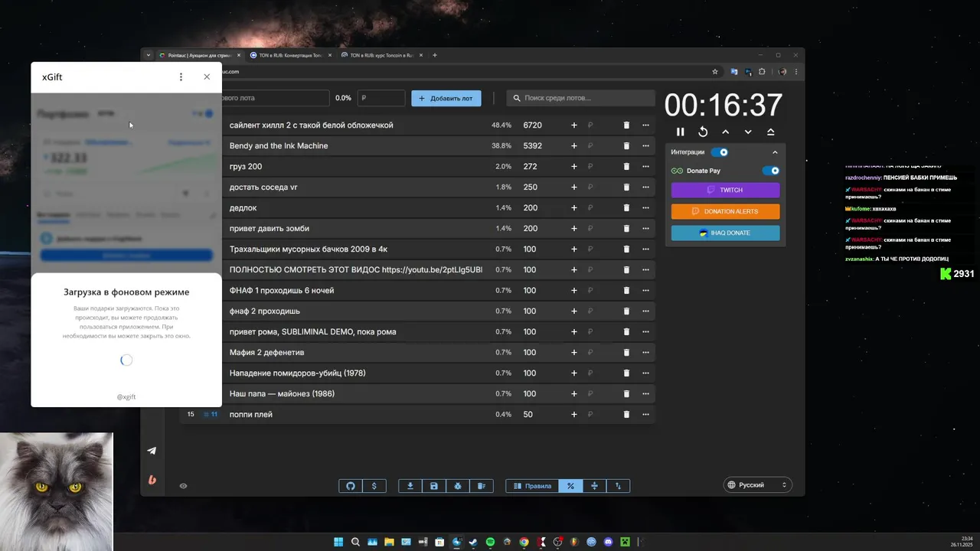Toggle the Donate Pay switch
The width and height of the screenshot is (980, 551).
(771, 171)
